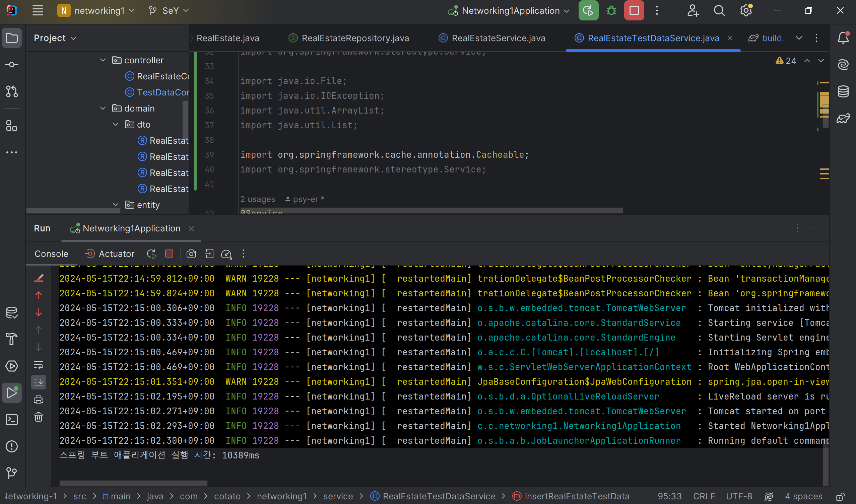This screenshot has width=856, height=504.
Task: Open the Gradle tool window
Action: click(843, 119)
